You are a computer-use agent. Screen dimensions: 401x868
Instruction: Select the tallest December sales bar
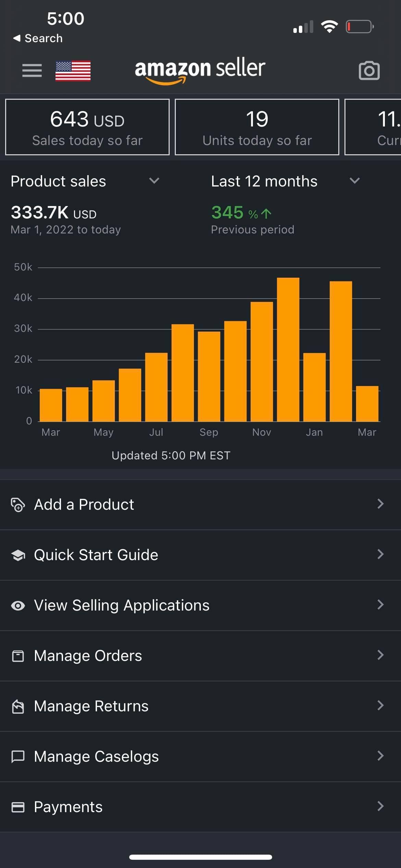[x=288, y=350]
